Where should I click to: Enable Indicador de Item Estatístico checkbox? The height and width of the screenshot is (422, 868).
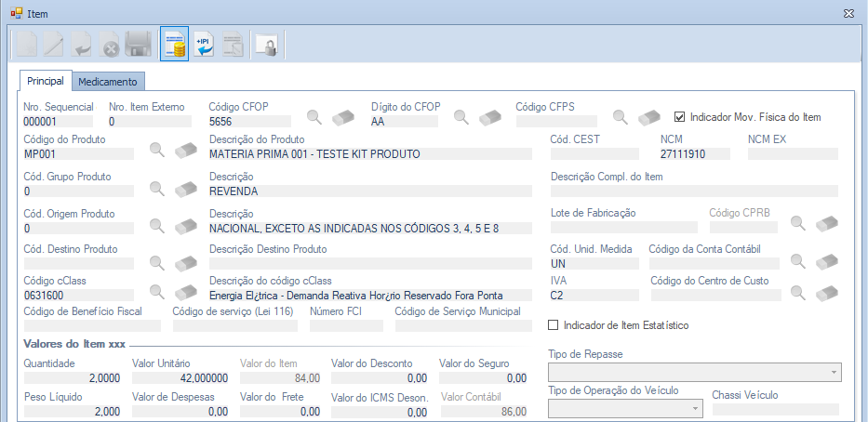point(553,324)
